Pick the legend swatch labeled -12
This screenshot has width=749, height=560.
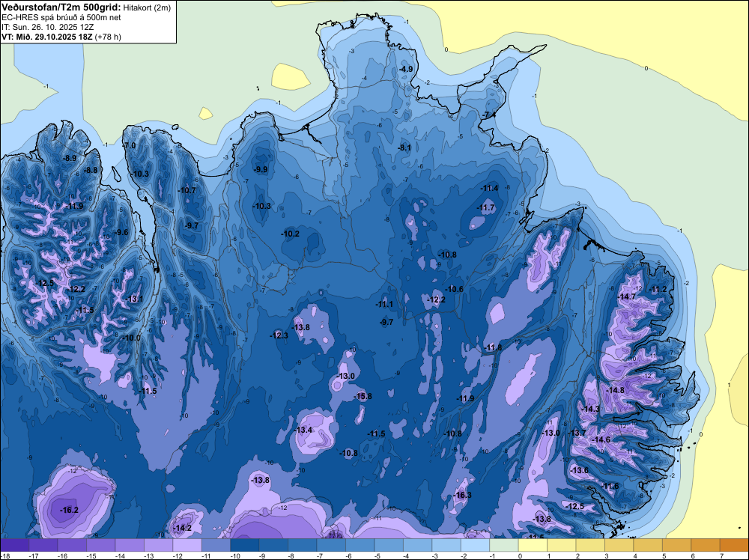point(187,545)
